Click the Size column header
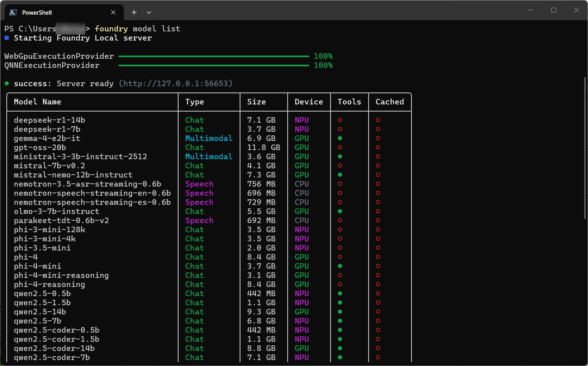 coord(256,102)
